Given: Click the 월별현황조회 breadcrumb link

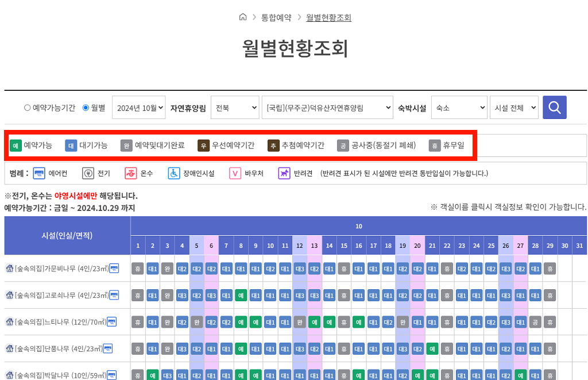Looking at the screenshot, I should (x=328, y=17).
